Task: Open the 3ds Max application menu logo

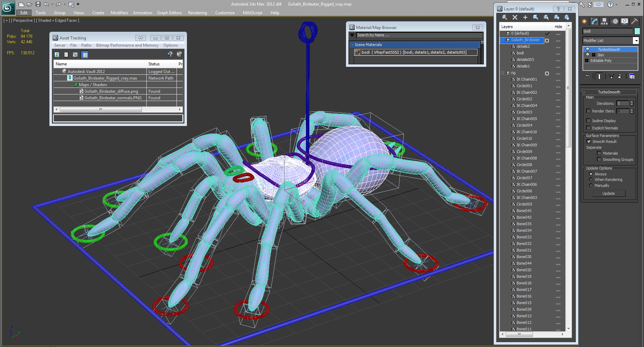Action: click(8, 7)
